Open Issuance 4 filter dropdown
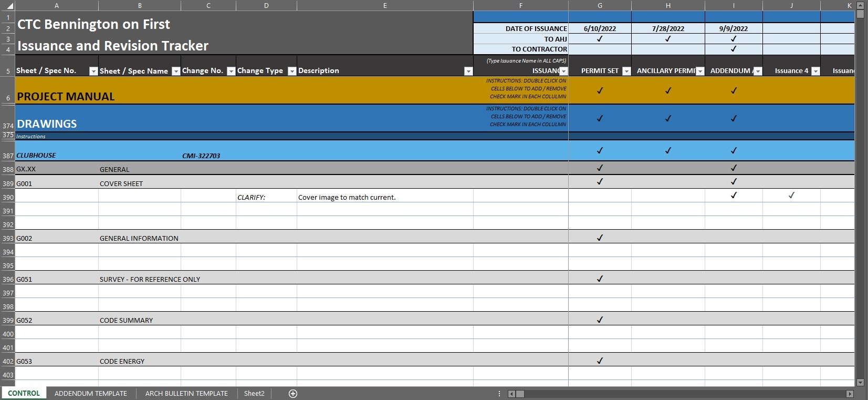Image resolution: width=868 pixels, height=400 pixels. 815,71
